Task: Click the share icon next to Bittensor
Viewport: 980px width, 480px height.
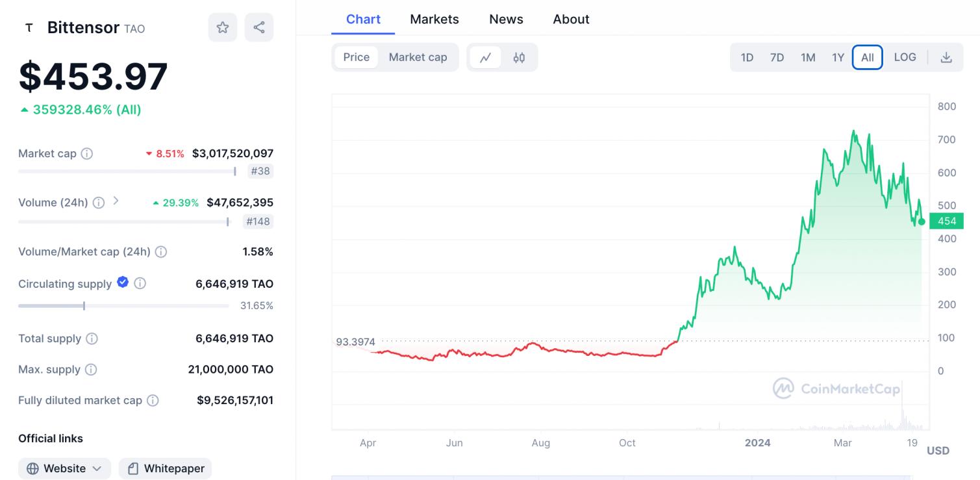Action: (x=259, y=27)
